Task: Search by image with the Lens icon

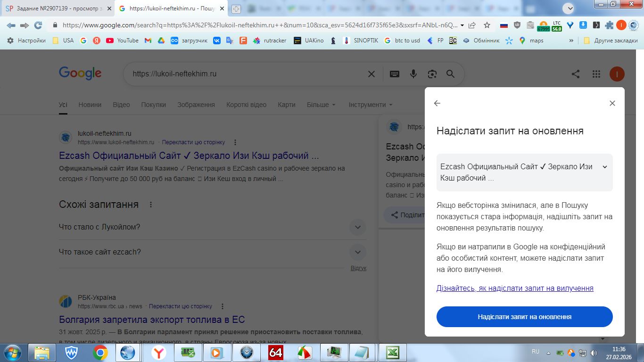Action: tap(432, 74)
